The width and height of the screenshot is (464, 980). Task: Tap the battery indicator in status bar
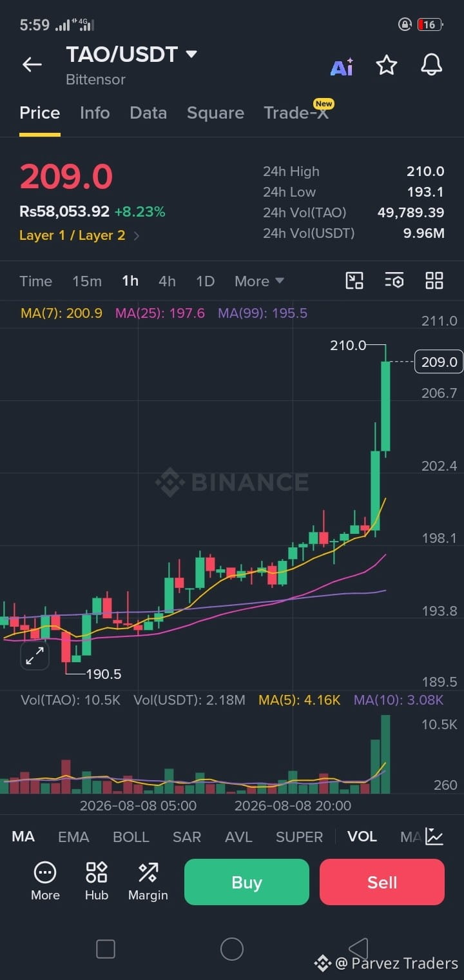pos(429,25)
